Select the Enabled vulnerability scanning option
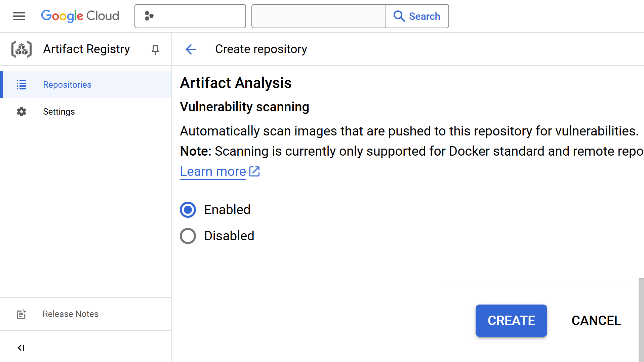Viewport: 644px width, 362px height. (188, 210)
